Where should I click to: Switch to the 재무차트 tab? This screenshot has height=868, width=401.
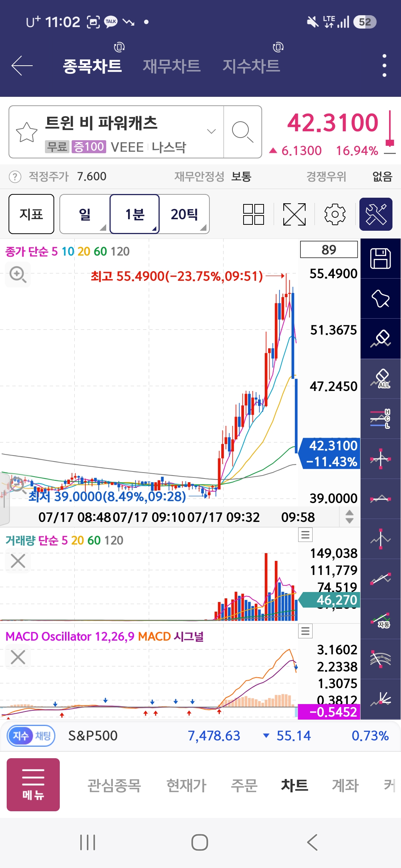tap(172, 66)
